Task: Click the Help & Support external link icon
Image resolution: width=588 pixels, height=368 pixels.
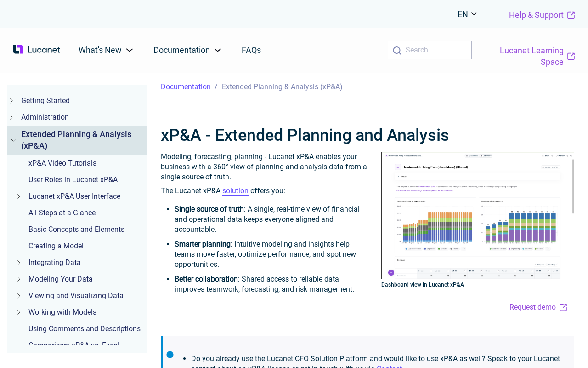Action: pyautogui.click(x=571, y=15)
